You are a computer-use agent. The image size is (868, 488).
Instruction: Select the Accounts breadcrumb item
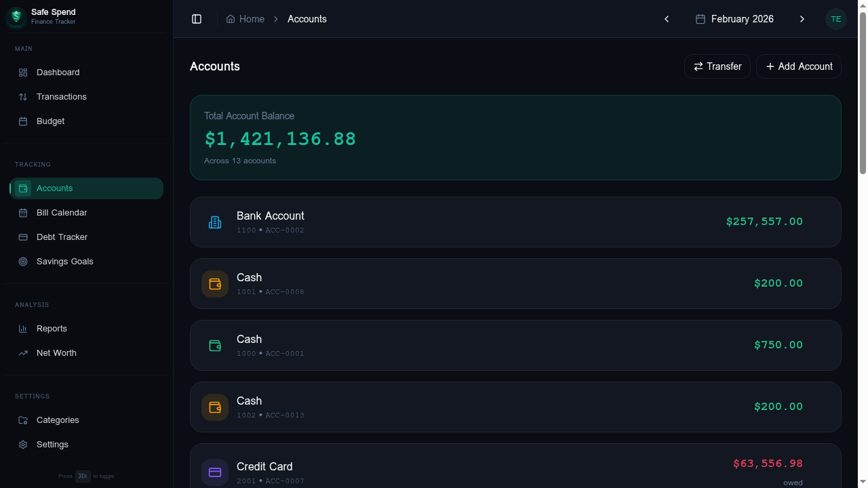(307, 19)
